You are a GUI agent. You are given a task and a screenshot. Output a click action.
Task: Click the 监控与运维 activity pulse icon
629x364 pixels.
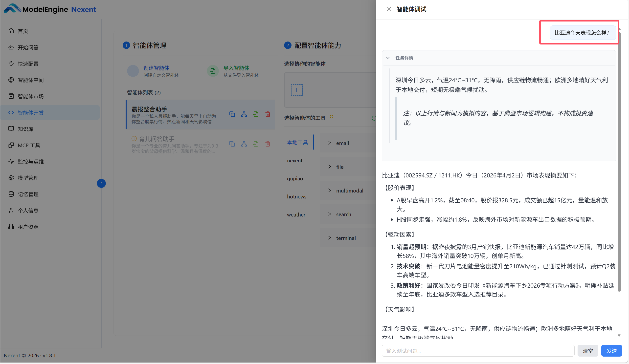(11, 161)
